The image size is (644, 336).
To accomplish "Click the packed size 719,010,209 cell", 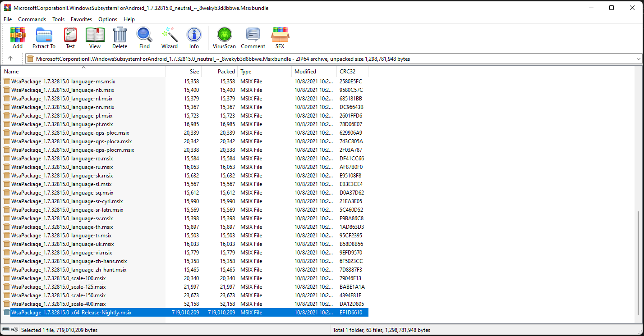I will tap(221, 313).
